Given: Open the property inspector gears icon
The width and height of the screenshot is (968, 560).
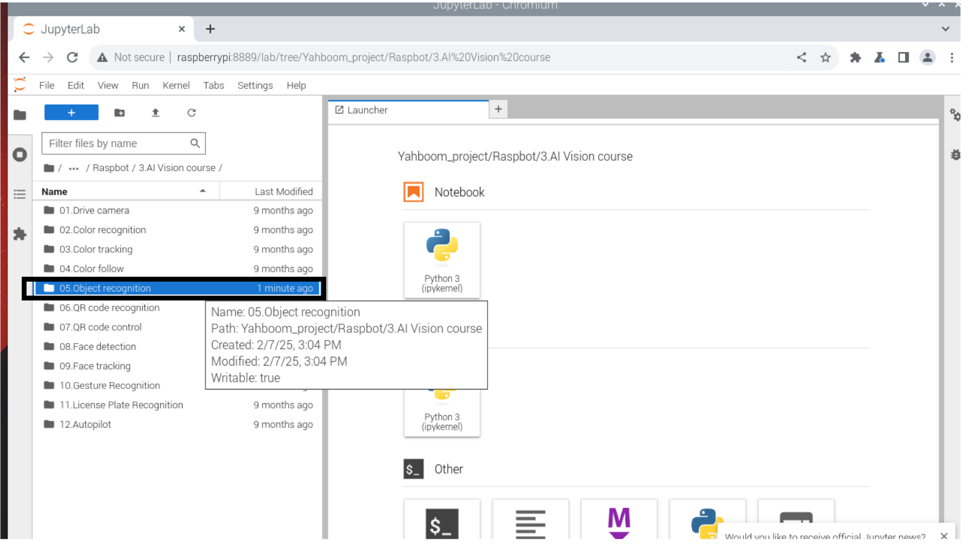Looking at the screenshot, I should (955, 115).
